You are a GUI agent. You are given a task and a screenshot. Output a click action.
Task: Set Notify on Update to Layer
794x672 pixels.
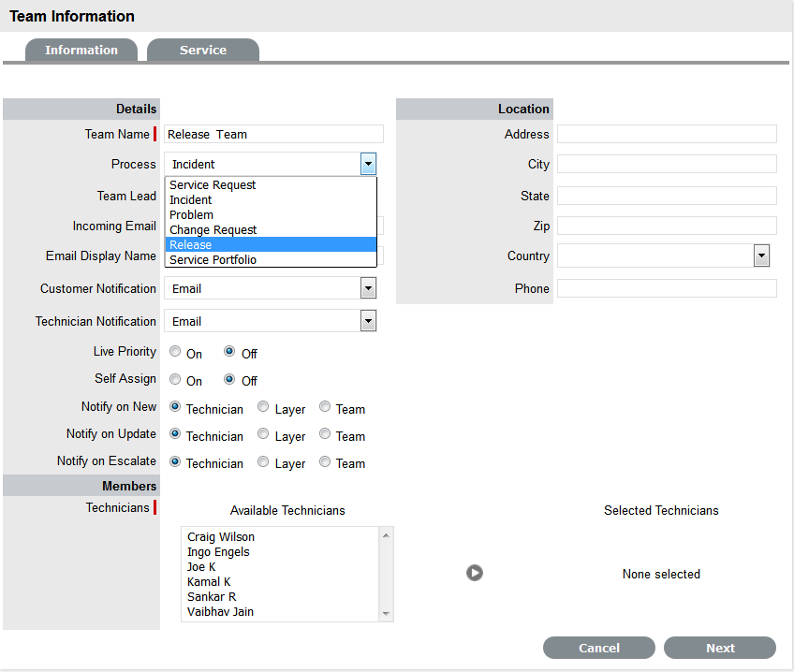tap(263, 435)
